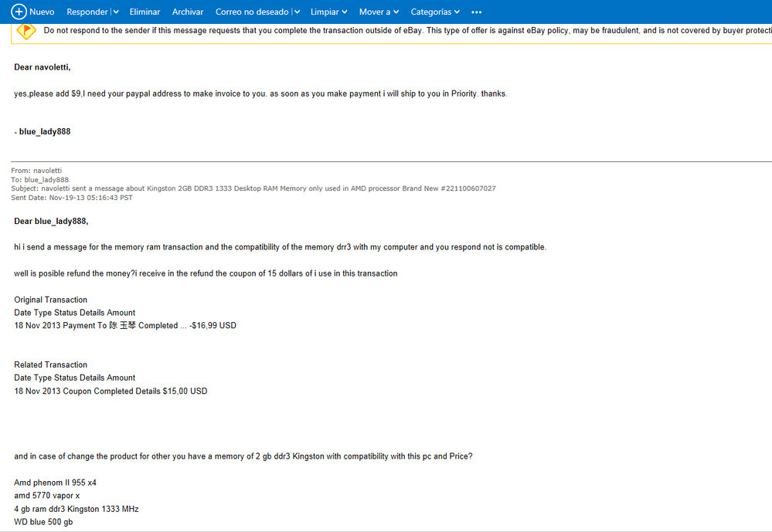Mark as junk with Correo no deseado

(252, 12)
